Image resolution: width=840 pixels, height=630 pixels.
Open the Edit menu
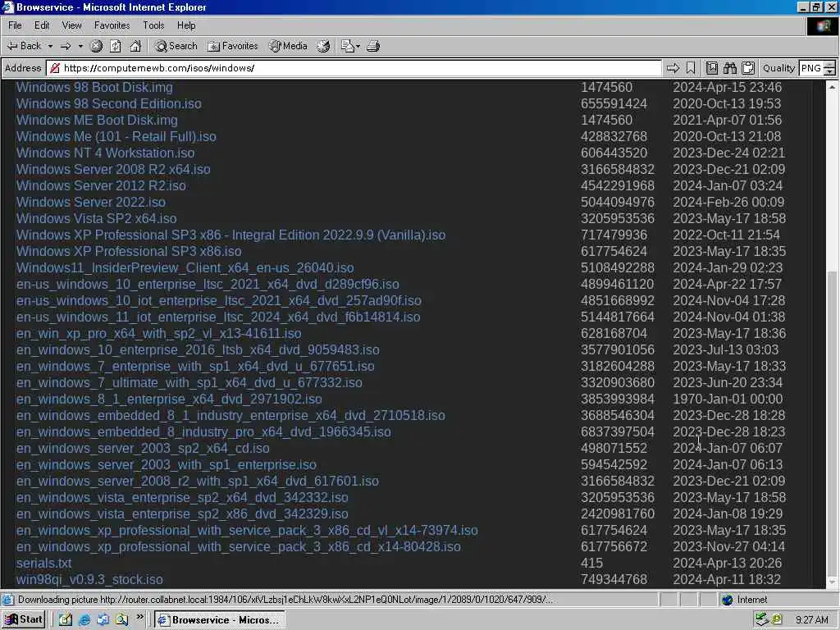(x=42, y=25)
